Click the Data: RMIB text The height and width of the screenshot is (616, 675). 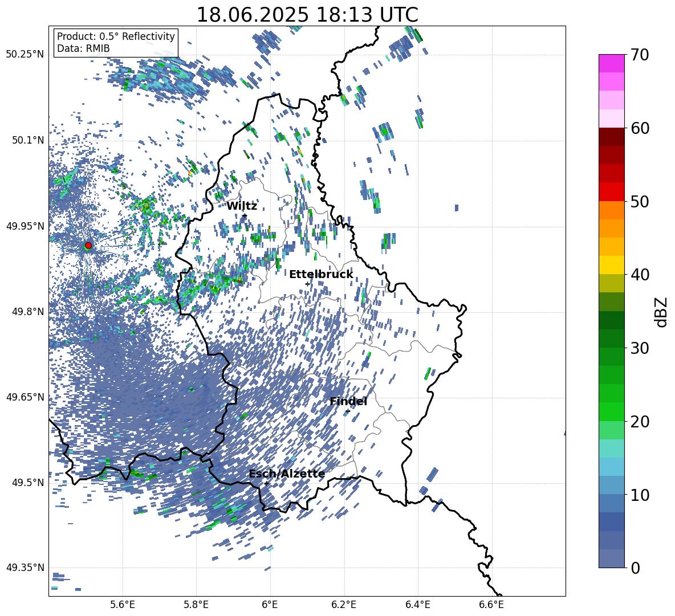coord(83,48)
